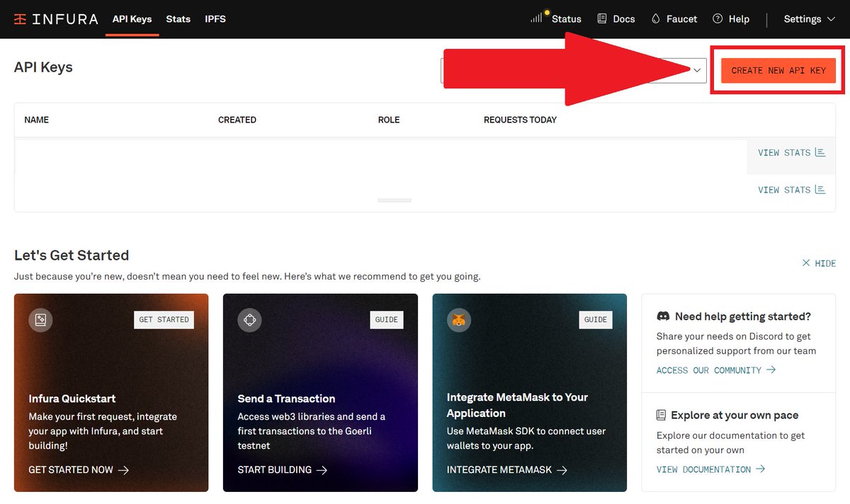Click the X icon next to HIDE
Screen dimensions: 850x504
pyautogui.click(x=806, y=263)
